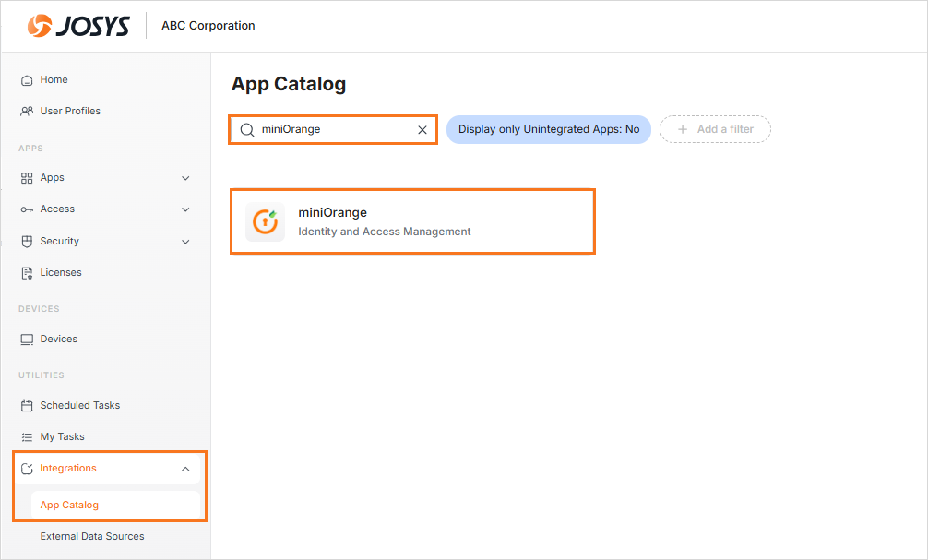Click the miniOrange app logo
928x560 pixels.
point(265,222)
